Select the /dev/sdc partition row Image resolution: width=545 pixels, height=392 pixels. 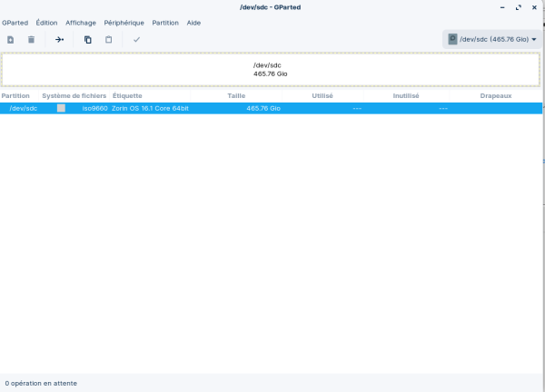(x=272, y=108)
